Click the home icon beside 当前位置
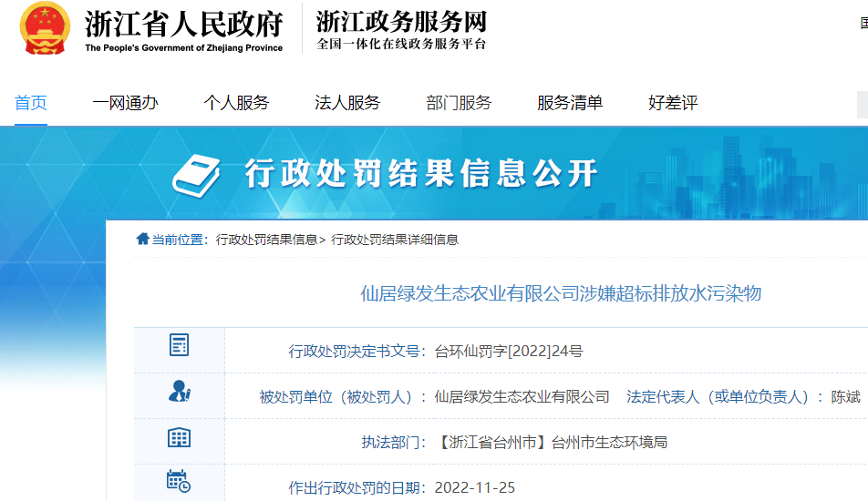868x501 pixels. [143, 239]
